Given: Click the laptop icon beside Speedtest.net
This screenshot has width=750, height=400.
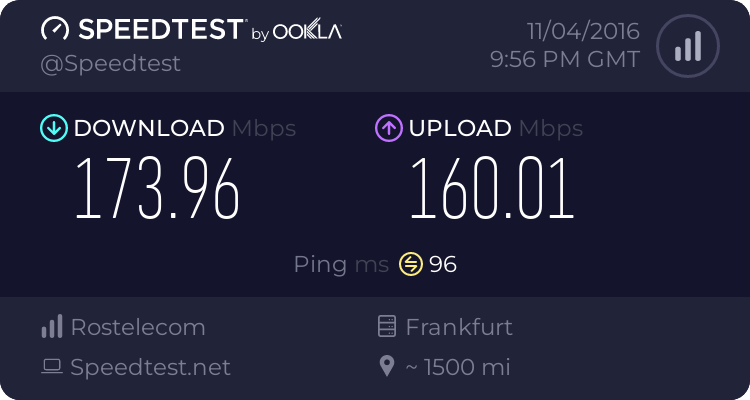Looking at the screenshot, I should [x=52, y=367].
